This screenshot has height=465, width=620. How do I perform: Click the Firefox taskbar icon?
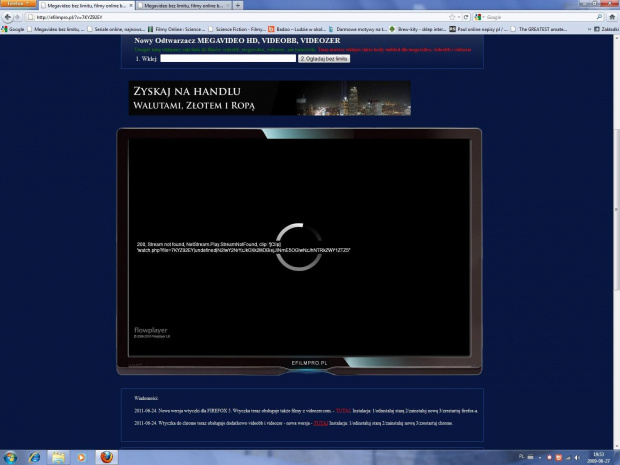click(106, 457)
